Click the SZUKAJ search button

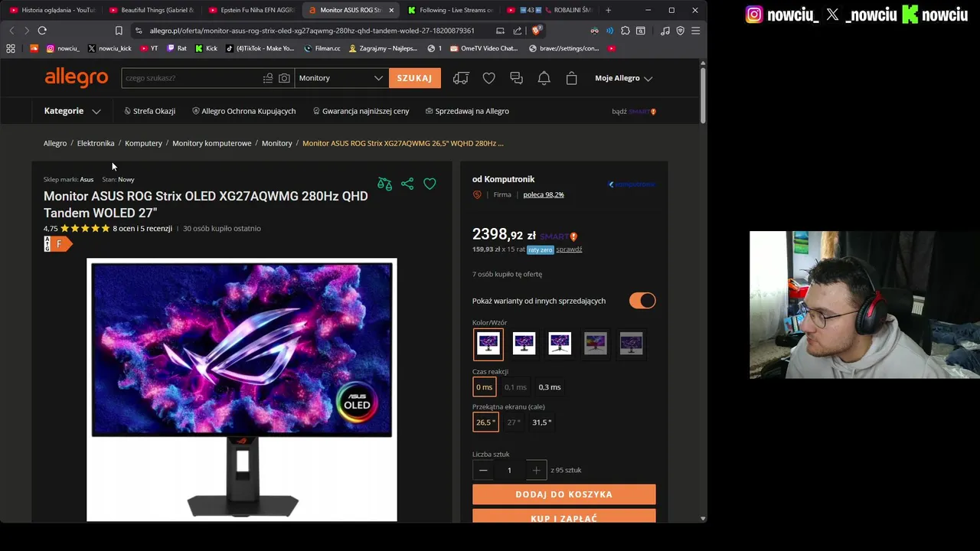[x=414, y=78]
